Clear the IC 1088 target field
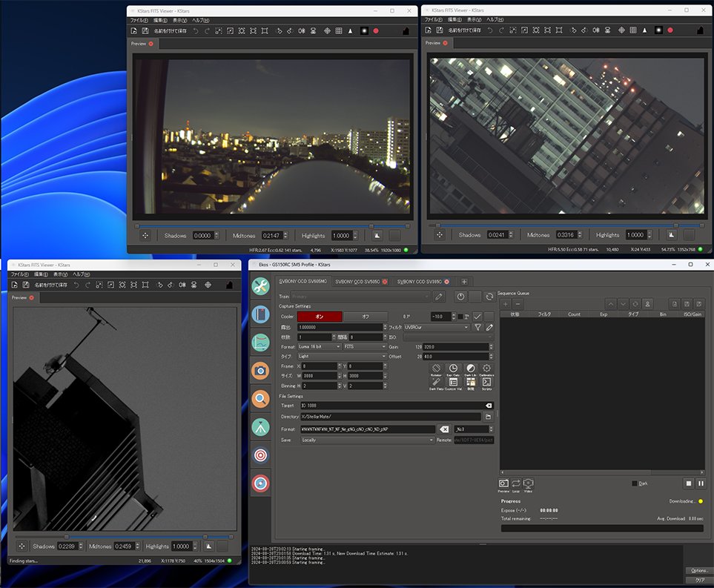The width and height of the screenshot is (714, 588). coord(488,406)
